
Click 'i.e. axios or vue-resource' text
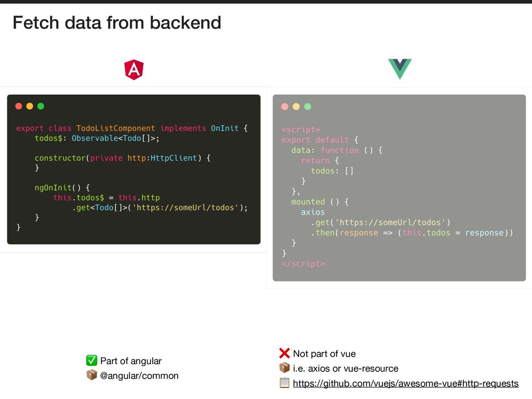345,368
